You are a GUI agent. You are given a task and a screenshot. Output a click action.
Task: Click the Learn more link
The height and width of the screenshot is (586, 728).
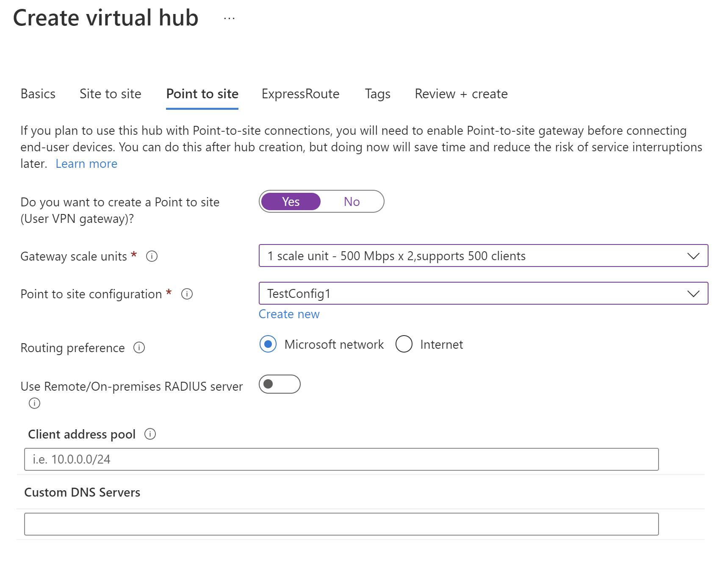click(x=86, y=164)
